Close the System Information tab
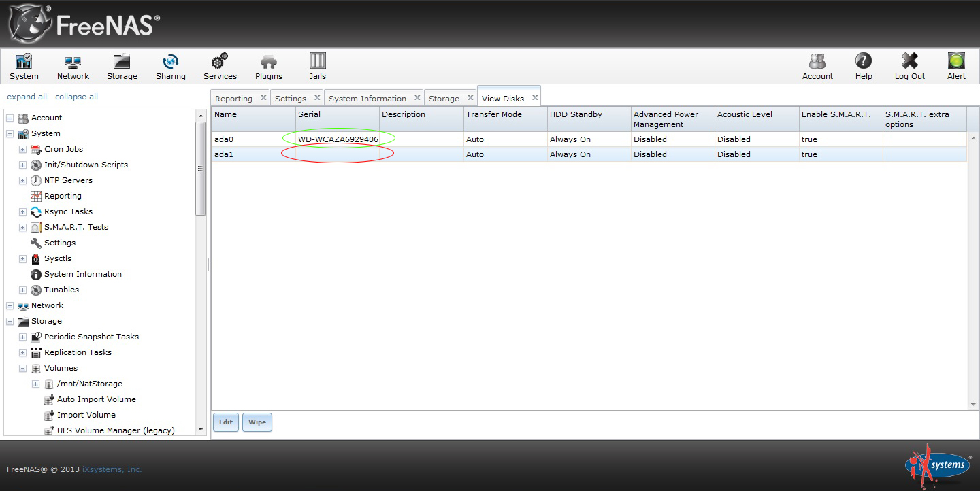 click(x=417, y=98)
